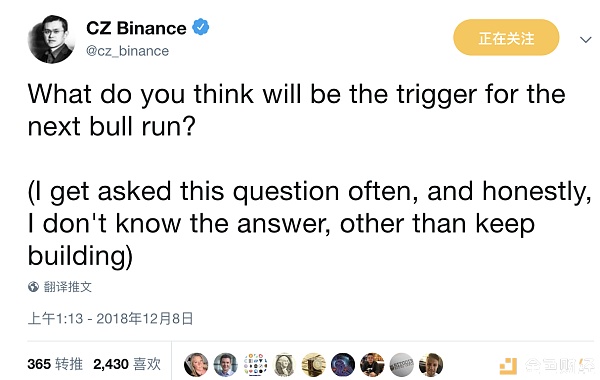Expand the tweet options chevron
Viewport: 600px width, 380px height.
585,39
